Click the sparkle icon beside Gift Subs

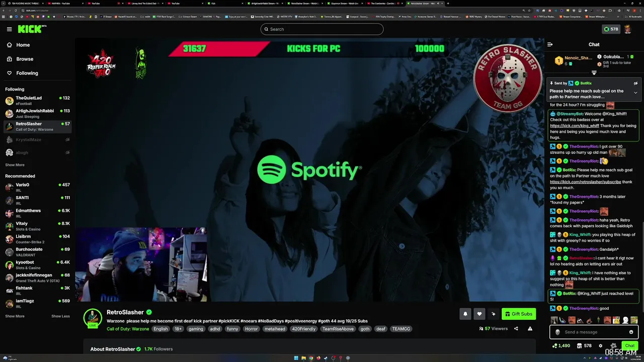pos(493,314)
